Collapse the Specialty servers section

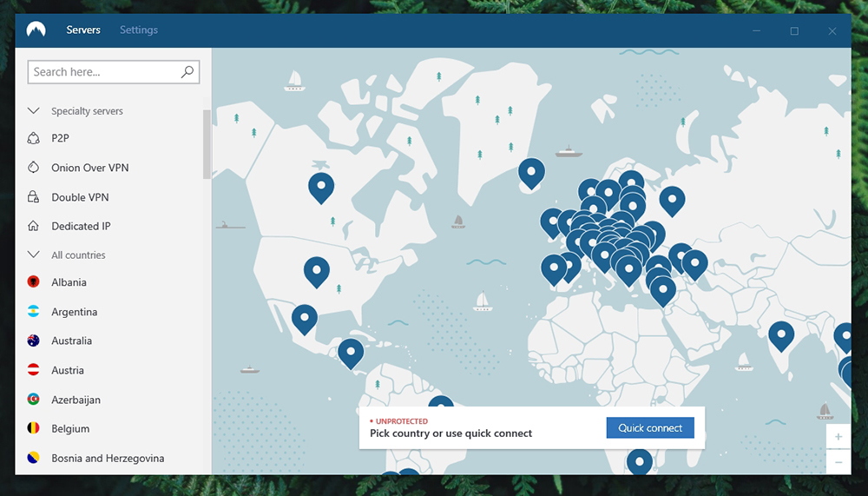(33, 111)
